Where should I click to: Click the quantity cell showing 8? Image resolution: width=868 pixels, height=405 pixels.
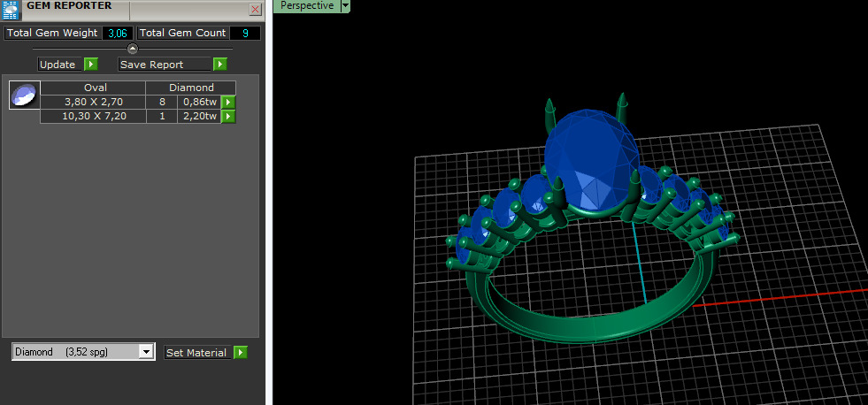coord(162,102)
